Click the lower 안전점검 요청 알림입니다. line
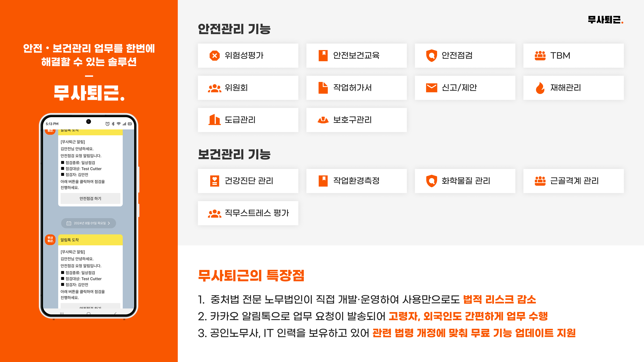 click(81, 266)
